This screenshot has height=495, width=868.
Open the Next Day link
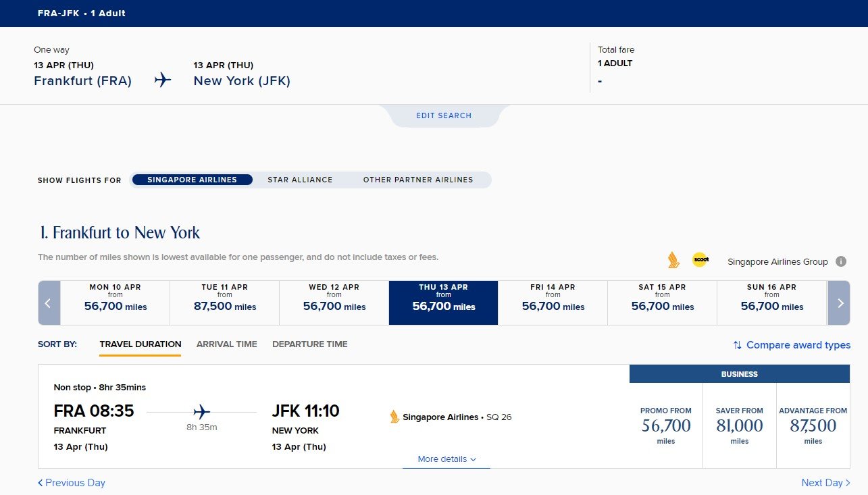tap(825, 483)
